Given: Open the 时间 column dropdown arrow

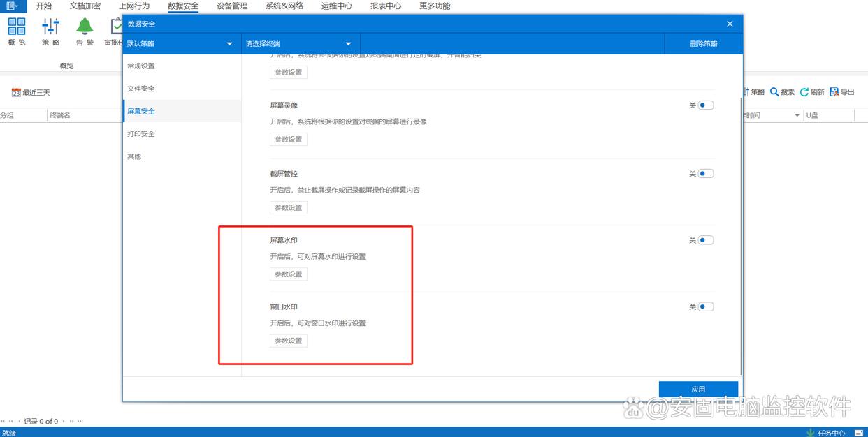Looking at the screenshot, I should pyautogui.click(x=797, y=115).
